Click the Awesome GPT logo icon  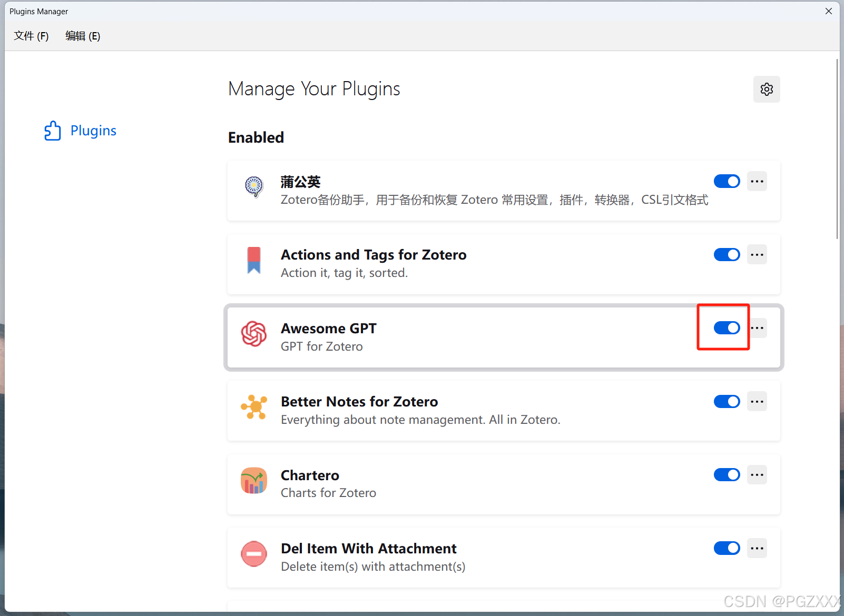point(254,334)
